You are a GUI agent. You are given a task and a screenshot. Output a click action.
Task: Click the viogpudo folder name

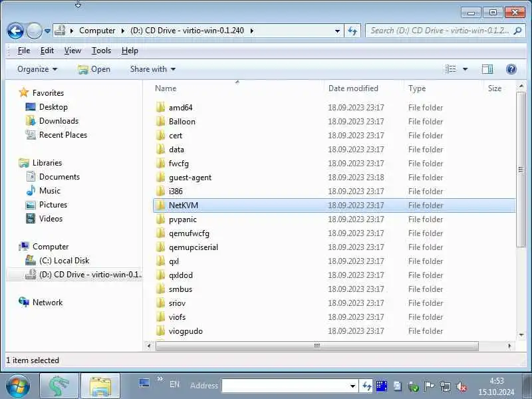pyautogui.click(x=186, y=331)
